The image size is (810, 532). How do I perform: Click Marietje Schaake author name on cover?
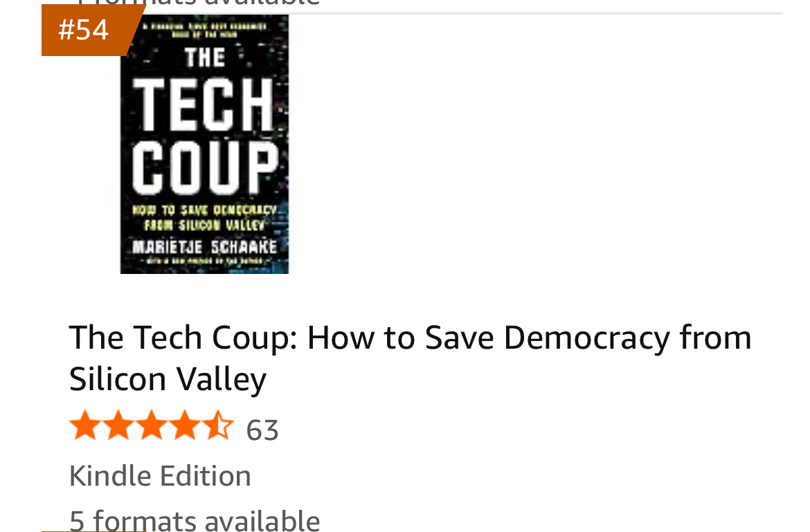tap(204, 247)
